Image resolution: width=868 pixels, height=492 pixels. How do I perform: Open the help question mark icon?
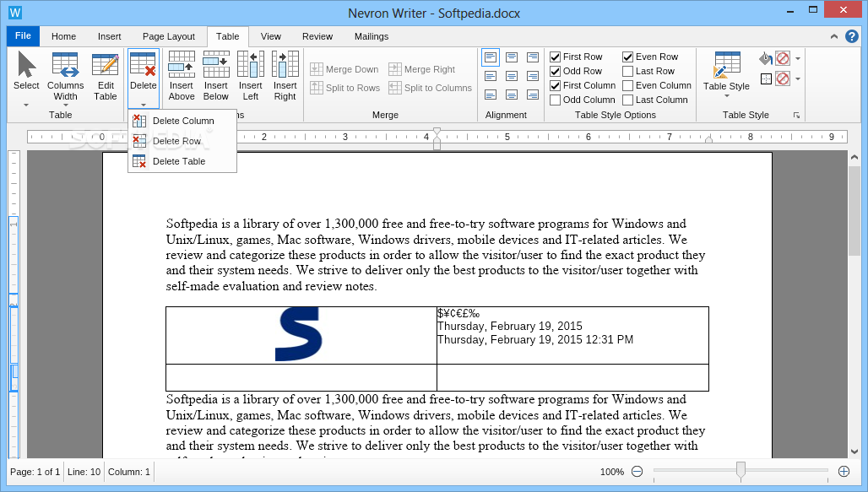click(852, 36)
